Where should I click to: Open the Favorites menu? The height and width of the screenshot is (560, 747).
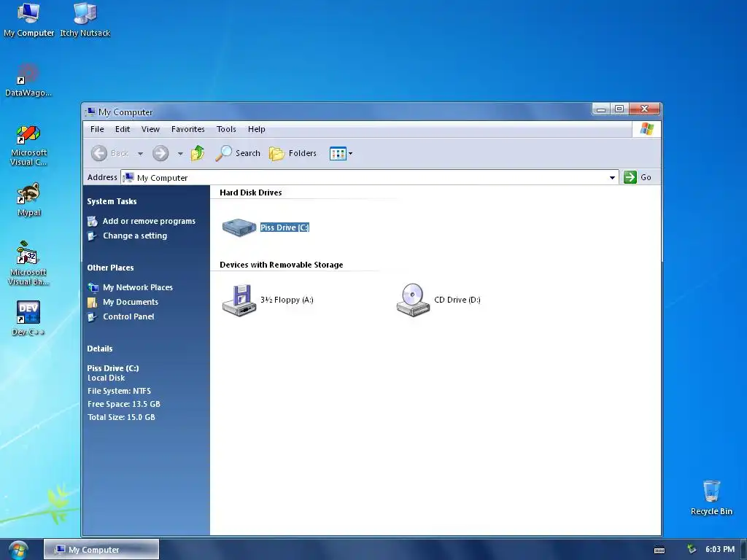pyautogui.click(x=188, y=129)
